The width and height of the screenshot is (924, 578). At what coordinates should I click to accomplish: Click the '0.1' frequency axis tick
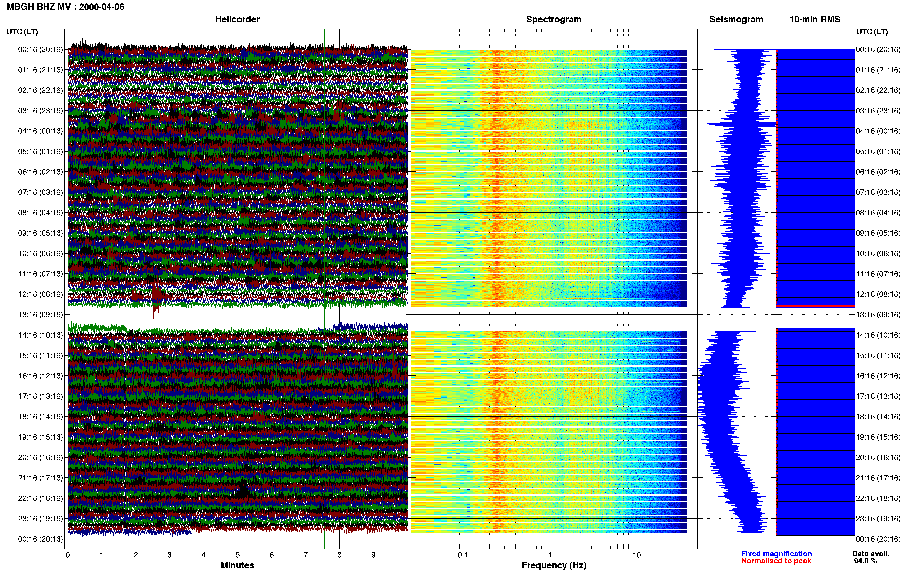coord(463,555)
